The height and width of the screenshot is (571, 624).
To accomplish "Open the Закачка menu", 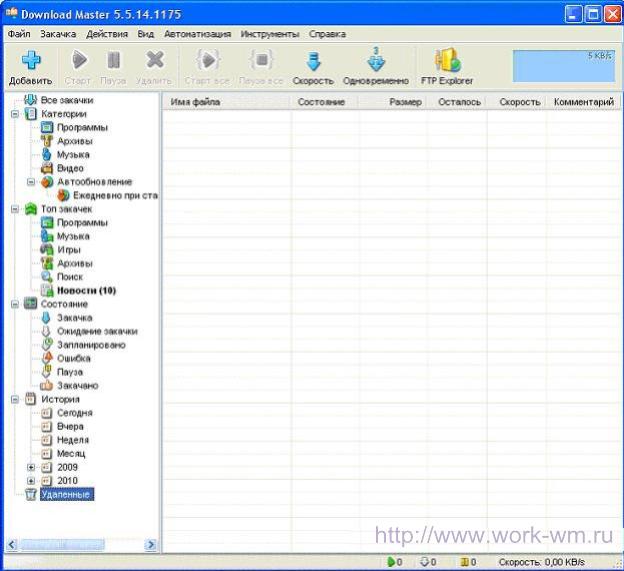I will [58, 34].
